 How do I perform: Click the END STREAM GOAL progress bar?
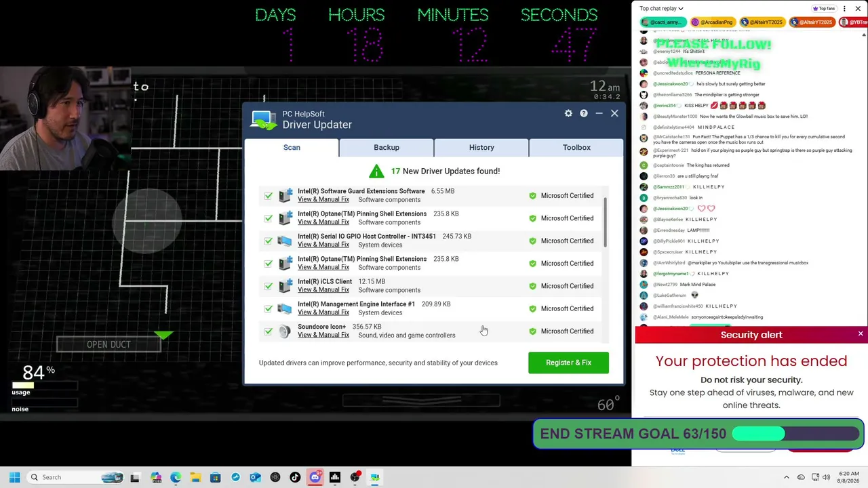[796, 434]
